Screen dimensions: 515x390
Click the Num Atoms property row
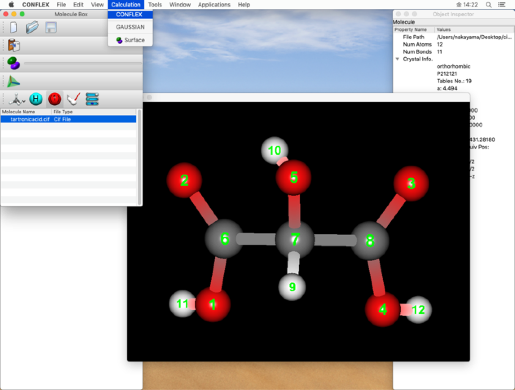coord(454,44)
